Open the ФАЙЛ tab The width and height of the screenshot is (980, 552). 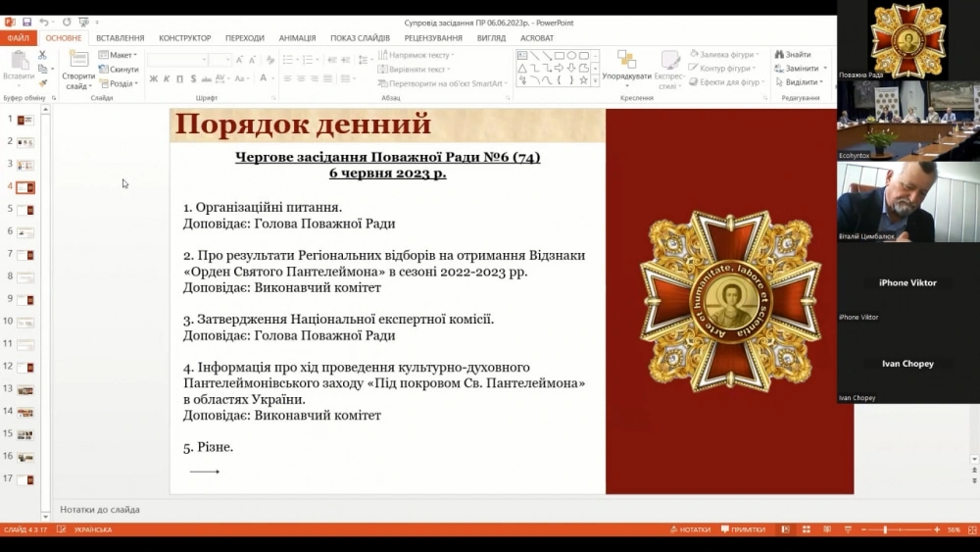(x=18, y=38)
